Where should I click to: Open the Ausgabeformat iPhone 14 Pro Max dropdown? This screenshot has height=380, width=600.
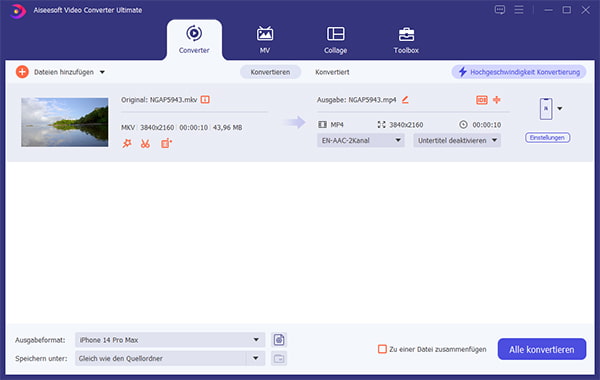[x=170, y=340]
